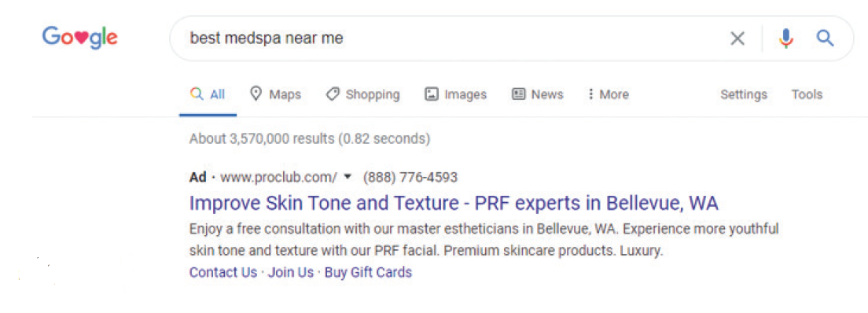The image size is (868, 313).
Task: Click the Google logo
Action: click(x=79, y=38)
